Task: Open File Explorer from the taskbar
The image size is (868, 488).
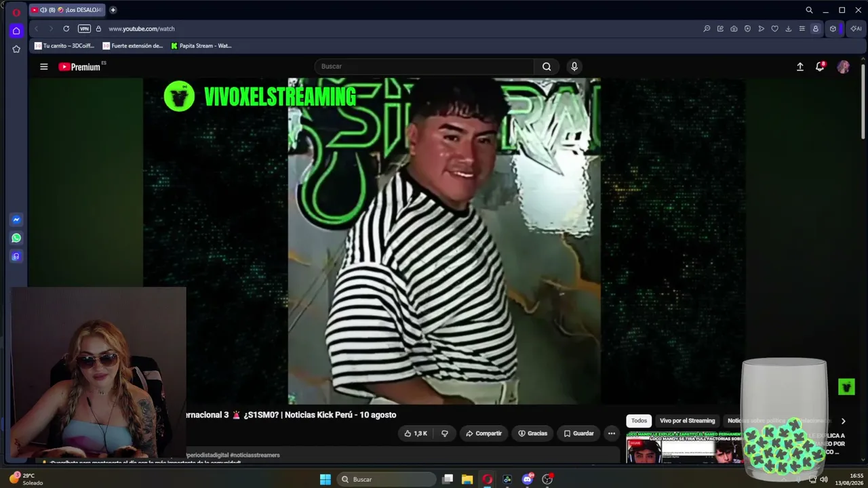Action: pos(467,479)
